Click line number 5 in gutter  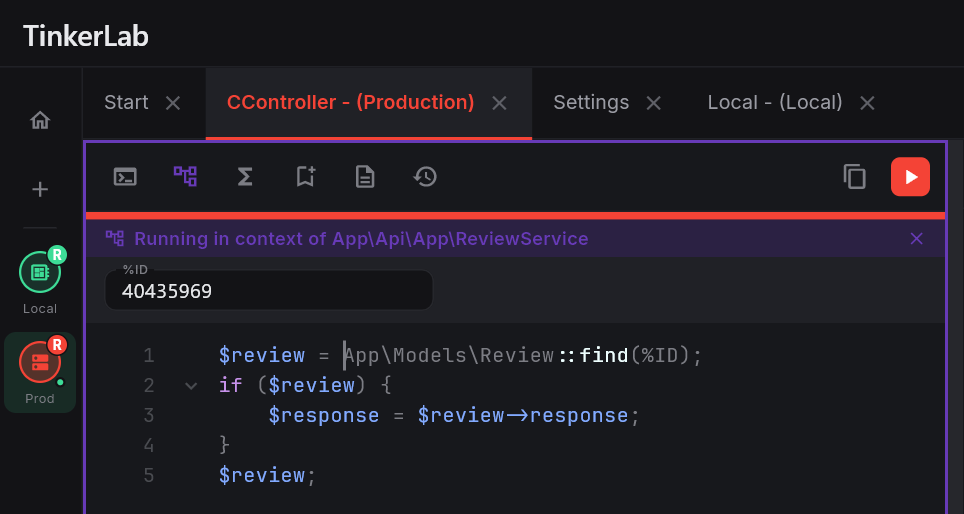click(x=148, y=475)
